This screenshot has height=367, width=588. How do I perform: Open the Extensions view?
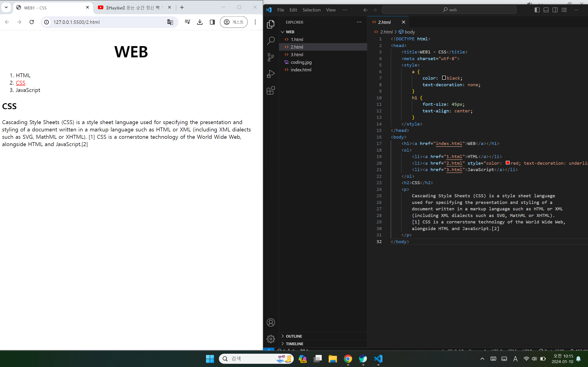271,90
